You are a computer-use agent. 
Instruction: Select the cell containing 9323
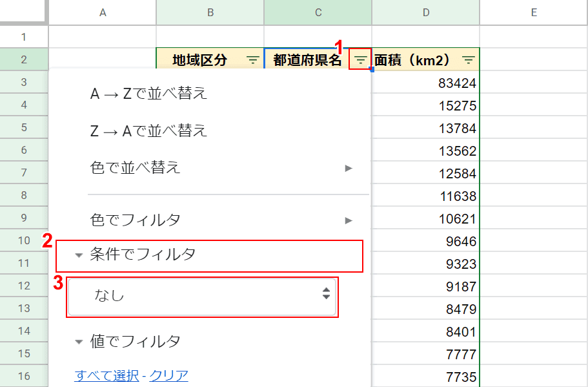pyautogui.click(x=425, y=263)
